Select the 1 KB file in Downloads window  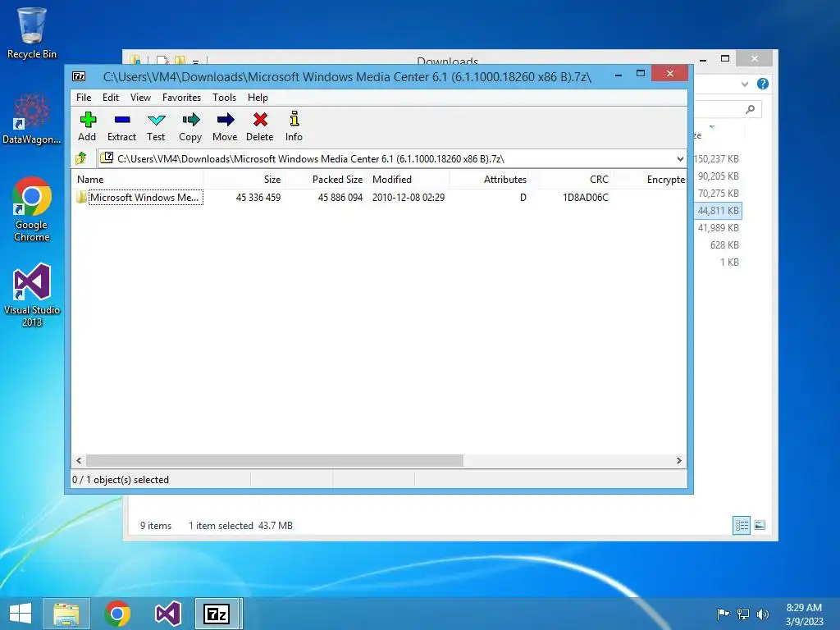point(729,262)
